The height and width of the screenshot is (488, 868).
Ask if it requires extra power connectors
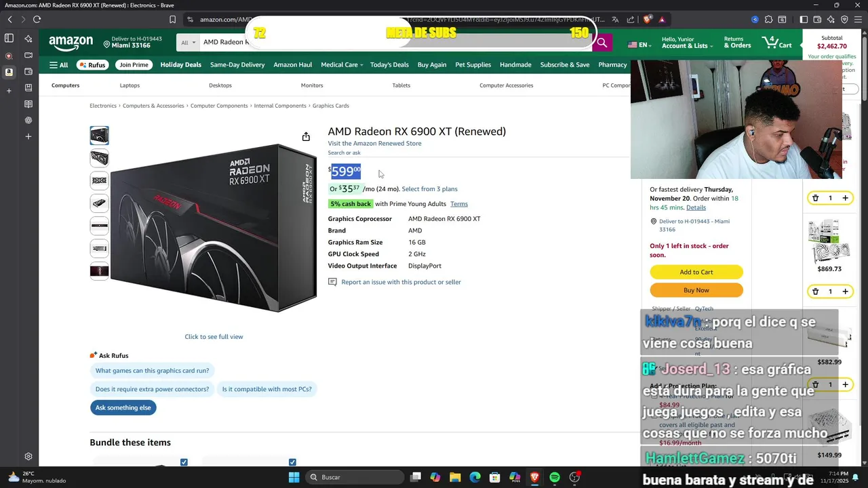153,389
